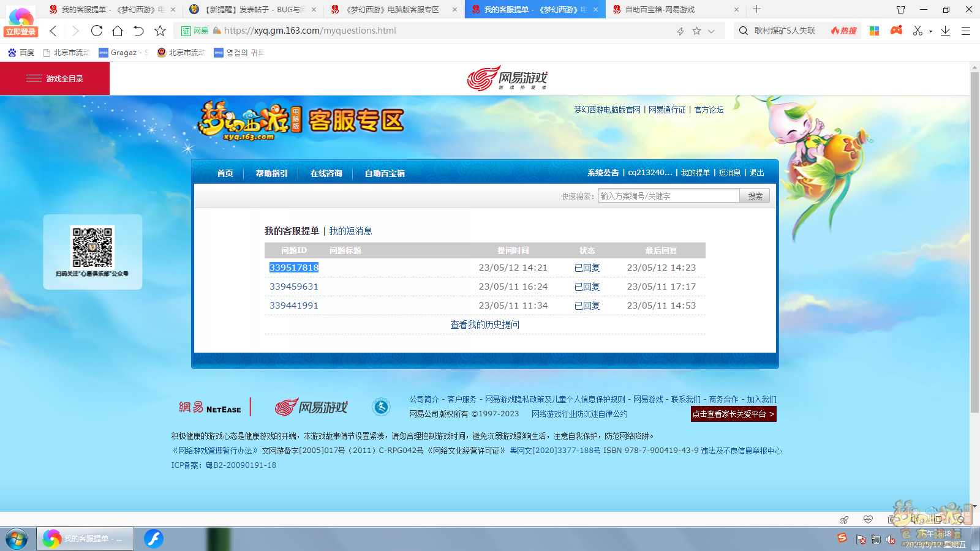The width and height of the screenshot is (980, 551).
Task: Expand the address bar dropdown chevron
Action: (711, 31)
